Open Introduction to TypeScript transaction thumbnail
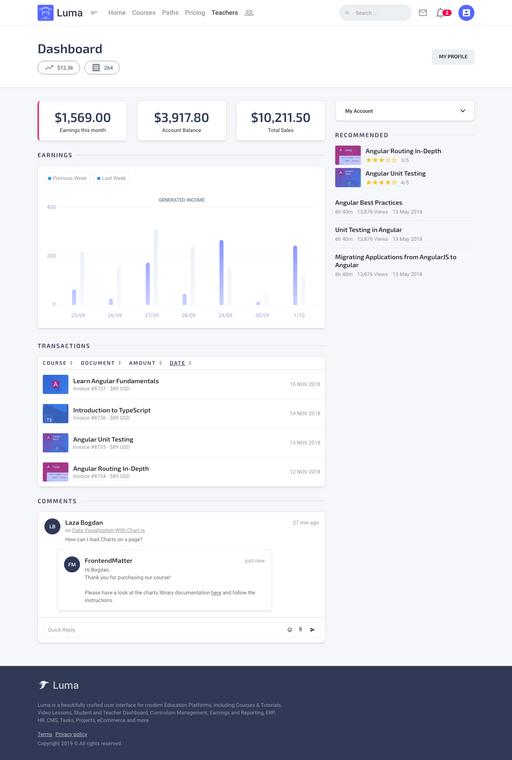 click(x=55, y=413)
